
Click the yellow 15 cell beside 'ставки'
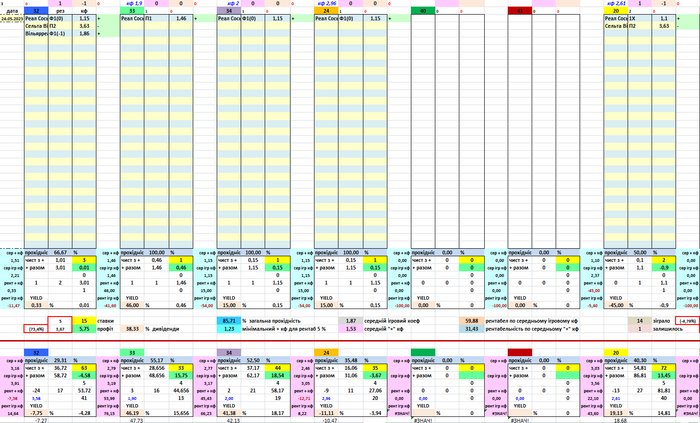[x=84, y=321]
